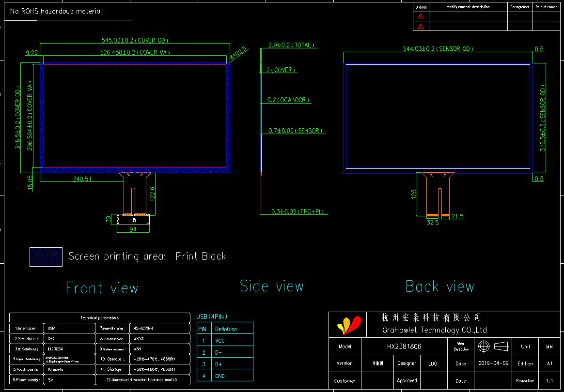The height and width of the screenshot is (392, 564).
Task: Click the '21.5' dimension label
Action: pyautogui.click(x=457, y=216)
